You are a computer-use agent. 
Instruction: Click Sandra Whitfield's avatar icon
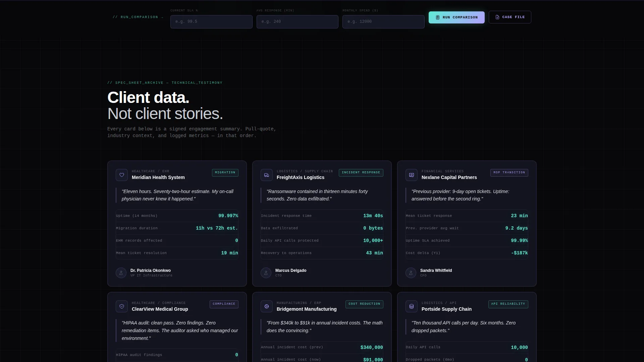[x=411, y=273]
